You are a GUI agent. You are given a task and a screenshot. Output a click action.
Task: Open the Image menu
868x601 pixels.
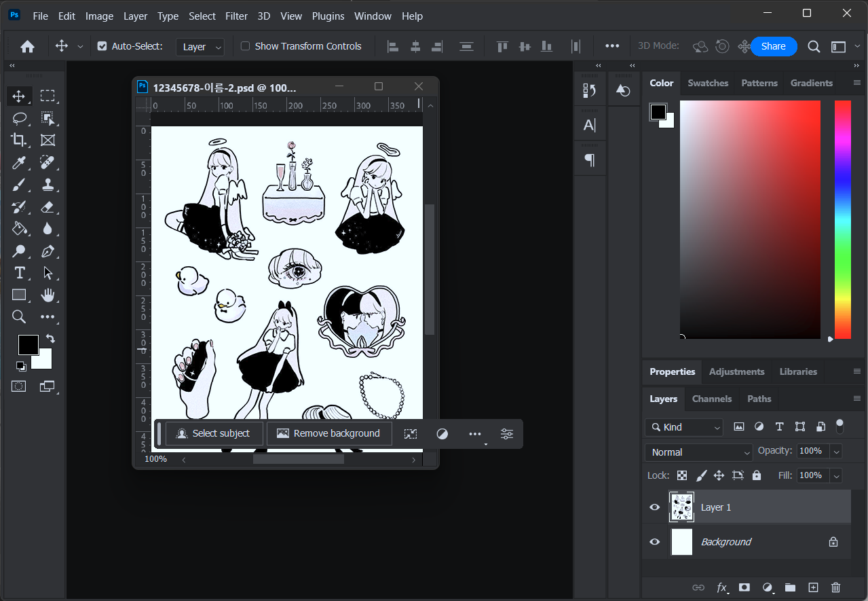click(99, 16)
